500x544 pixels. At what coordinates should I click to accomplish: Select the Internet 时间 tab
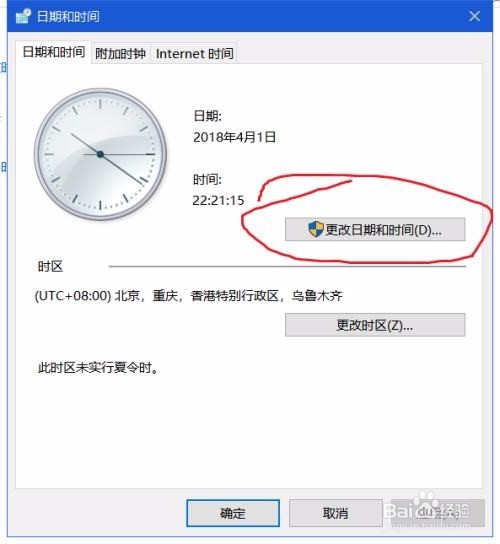click(x=194, y=54)
